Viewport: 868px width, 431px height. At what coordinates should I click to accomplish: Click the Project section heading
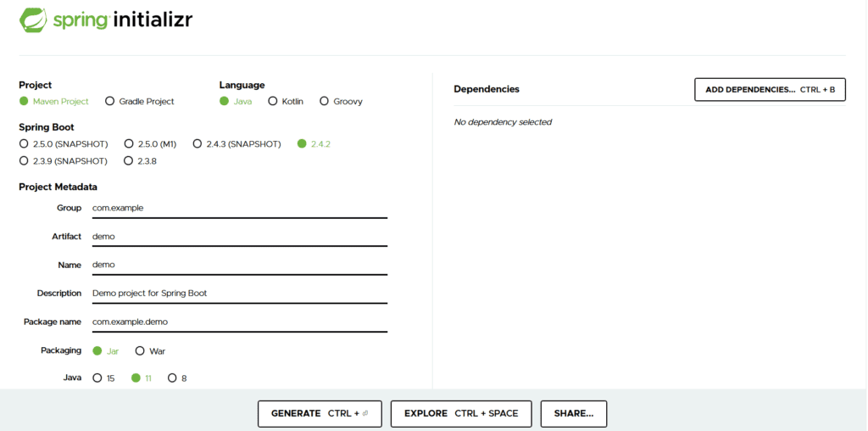coord(36,86)
